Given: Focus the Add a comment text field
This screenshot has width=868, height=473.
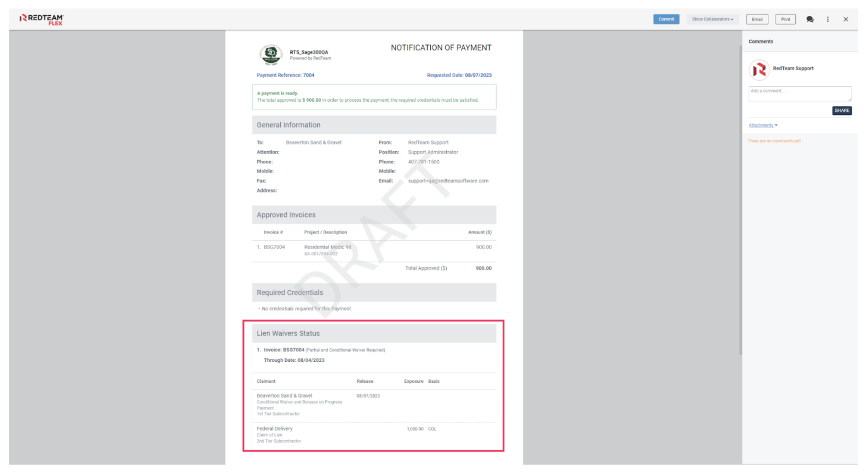Looking at the screenshot, I should pos(799,94).
